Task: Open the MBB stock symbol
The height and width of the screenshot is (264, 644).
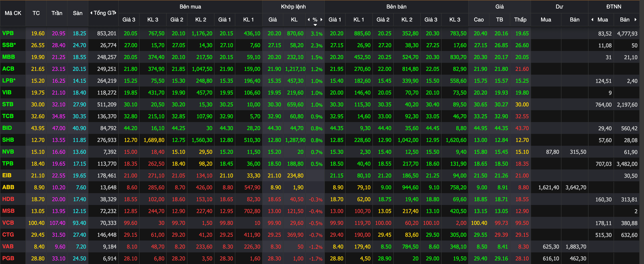Action: [9, 57]
